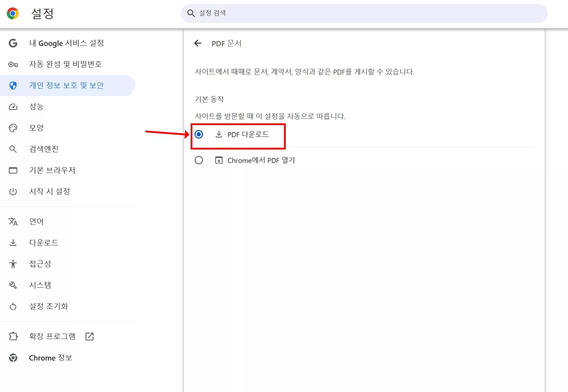Click the back arrow next to PDF 문서
This screenshot has width=568, height=392.
coord(198,43)
